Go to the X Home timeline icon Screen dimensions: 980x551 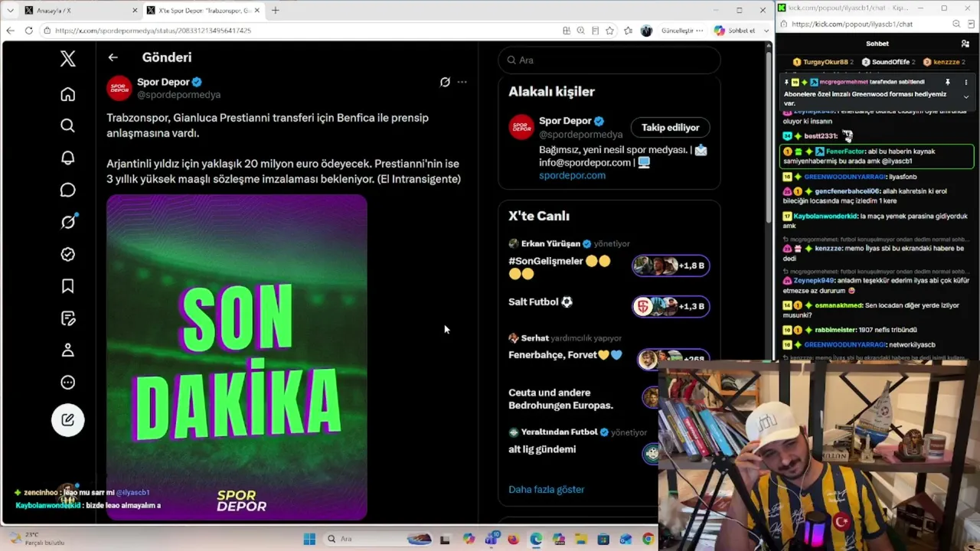tap(68, 94)
